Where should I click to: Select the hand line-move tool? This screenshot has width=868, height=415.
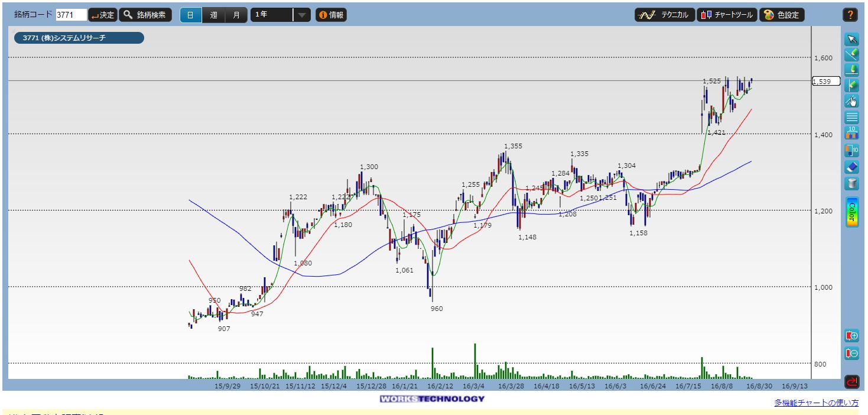click(851, 100)
